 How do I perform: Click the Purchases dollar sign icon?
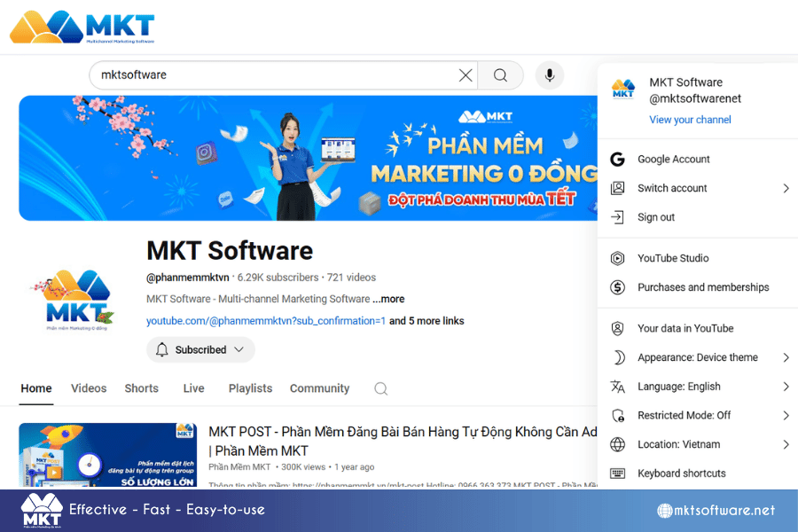click(x=617, y=287)
